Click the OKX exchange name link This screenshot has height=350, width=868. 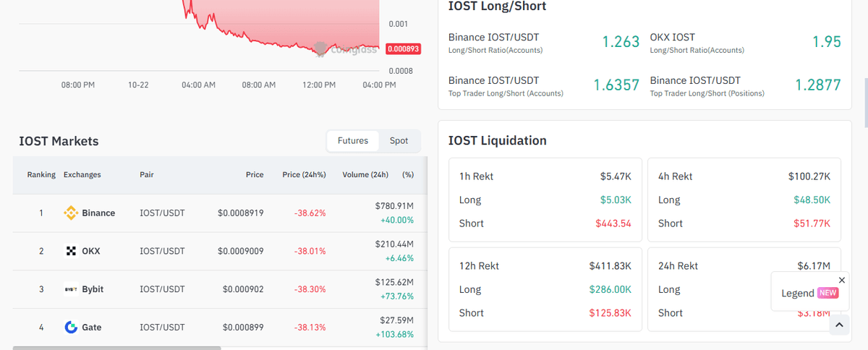91,251
